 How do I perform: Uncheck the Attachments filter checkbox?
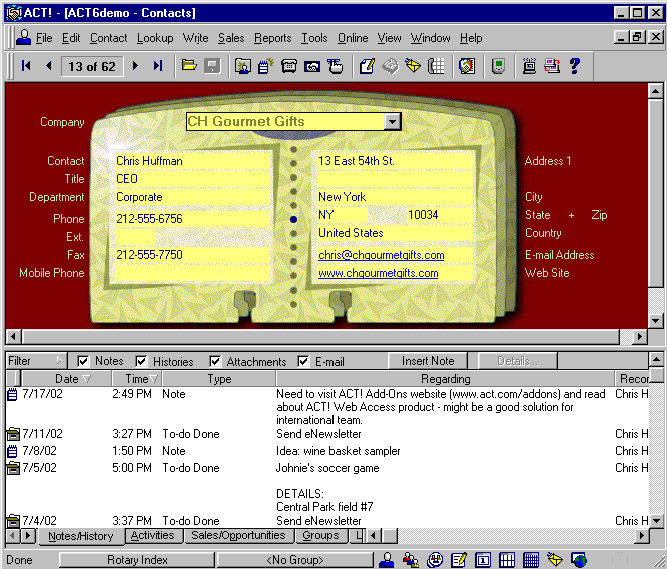[x=215, y=361]
